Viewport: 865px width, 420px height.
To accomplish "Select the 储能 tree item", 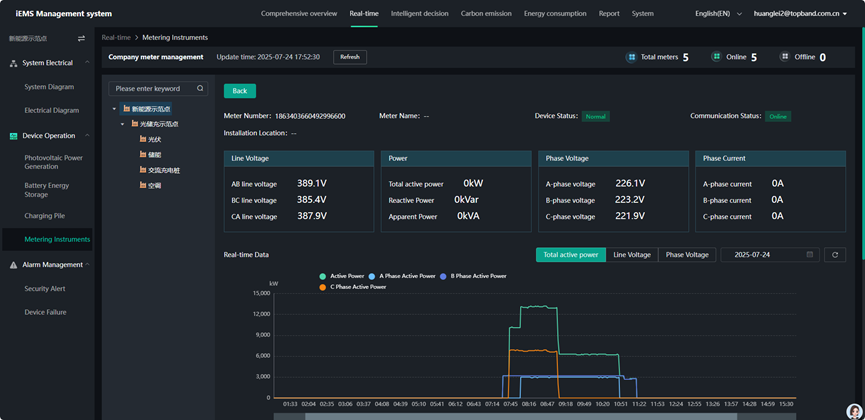I will click(x=154, y=155).
